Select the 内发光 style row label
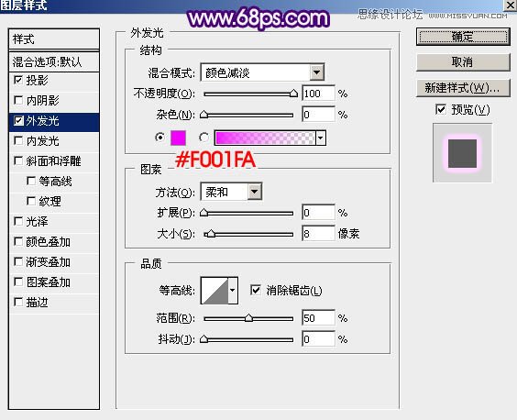This screenshot has height=420, width=517. pyautogui.click(x=42, y=141)
